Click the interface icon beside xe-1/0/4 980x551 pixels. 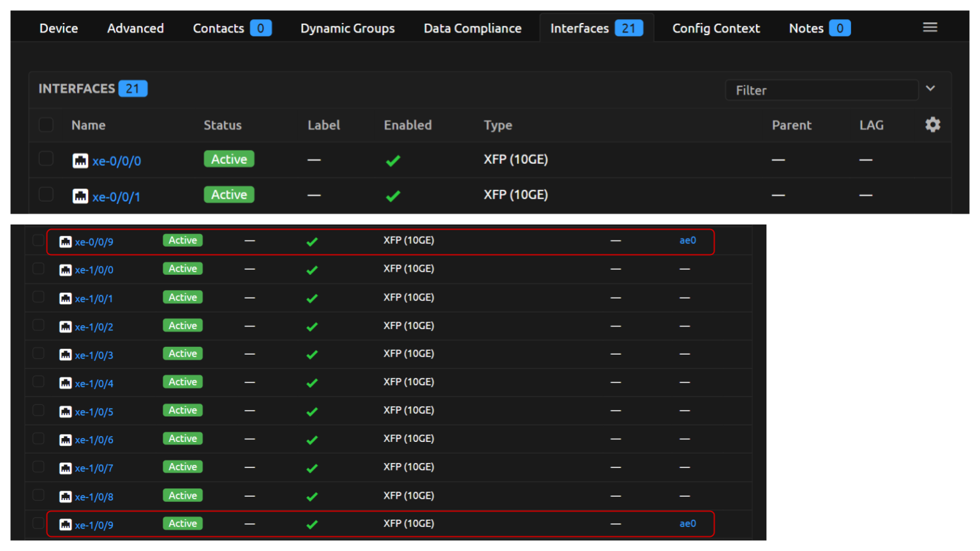pyautogui.click(x=65, y=383)
